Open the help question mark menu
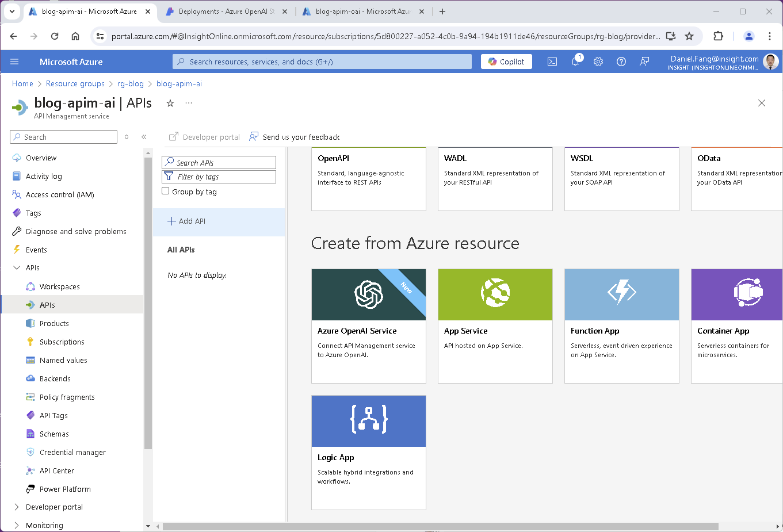 click(x=621, y=62)
